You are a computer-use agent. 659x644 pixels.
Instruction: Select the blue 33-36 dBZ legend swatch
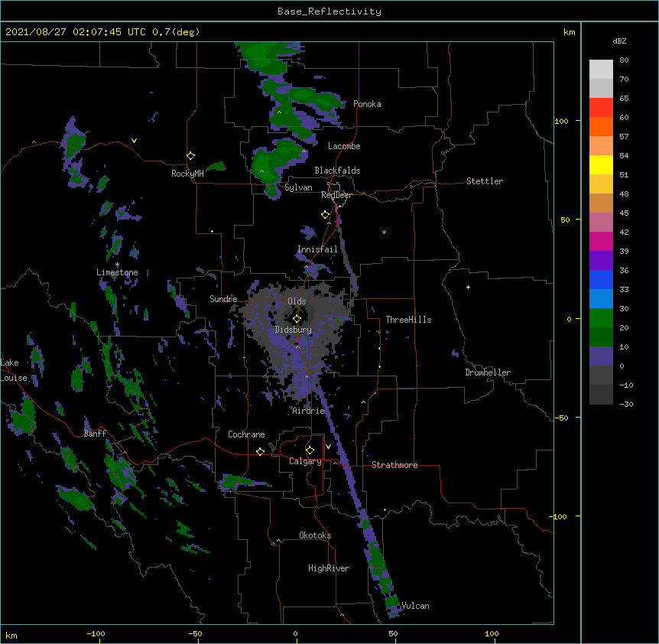click(601, 279)
